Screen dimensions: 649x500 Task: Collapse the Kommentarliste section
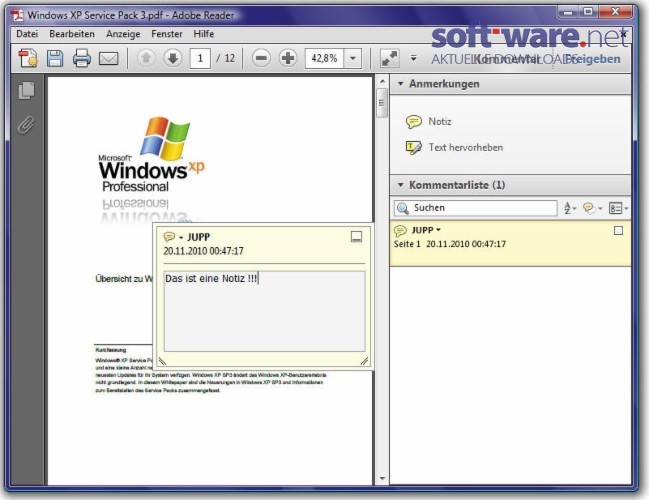point(400,185)
